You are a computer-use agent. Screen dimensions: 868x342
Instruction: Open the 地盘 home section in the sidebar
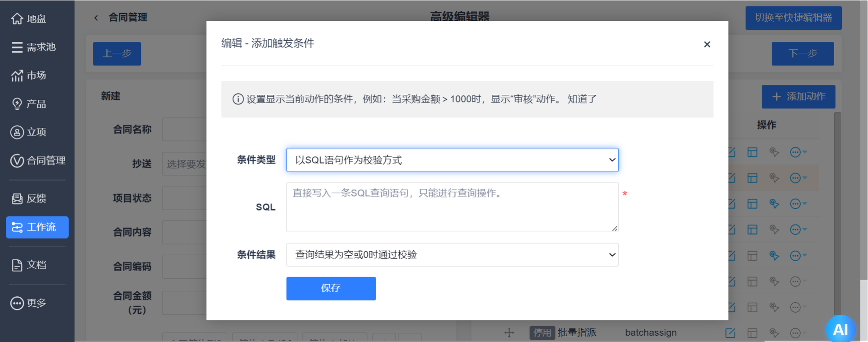(29, 19)
